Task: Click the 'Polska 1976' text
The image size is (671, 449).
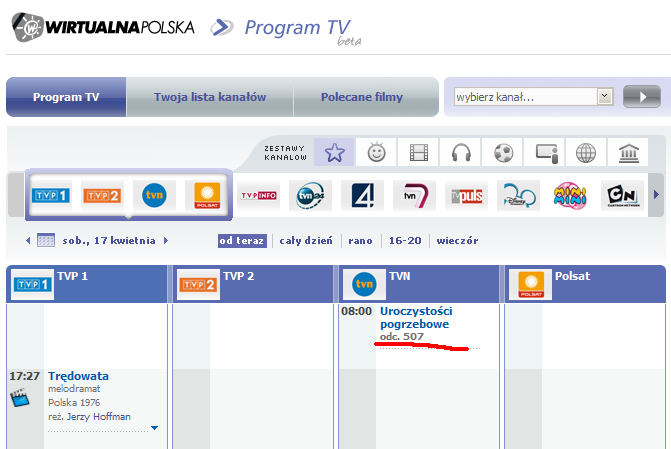Action: pos(74,402)
